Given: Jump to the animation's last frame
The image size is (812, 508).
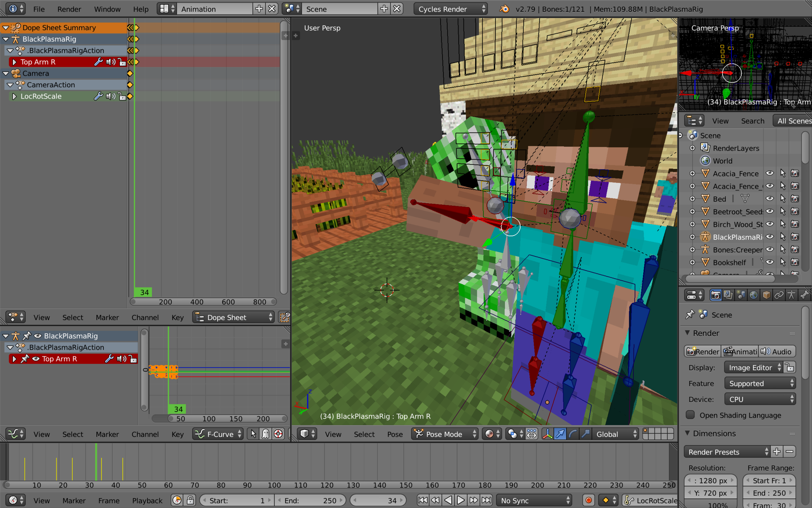Looking at the screenshot, I should tap(486, 500).
